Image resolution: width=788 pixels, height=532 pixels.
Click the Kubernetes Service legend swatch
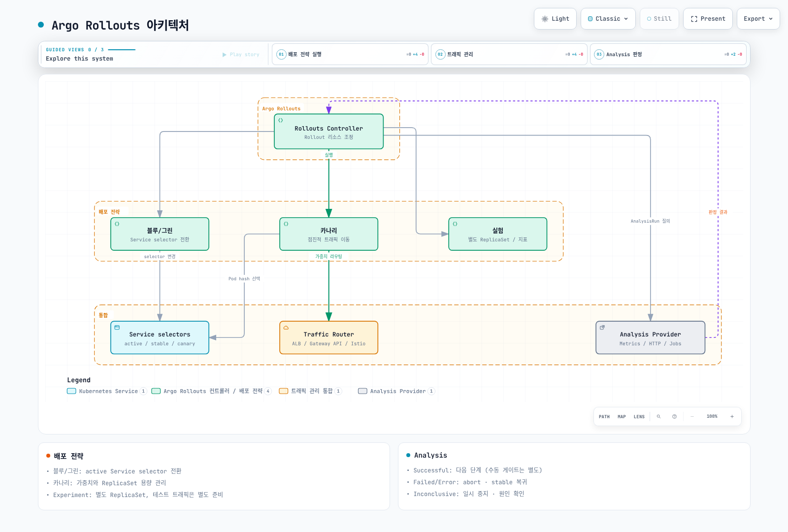[x=71, y=391]
